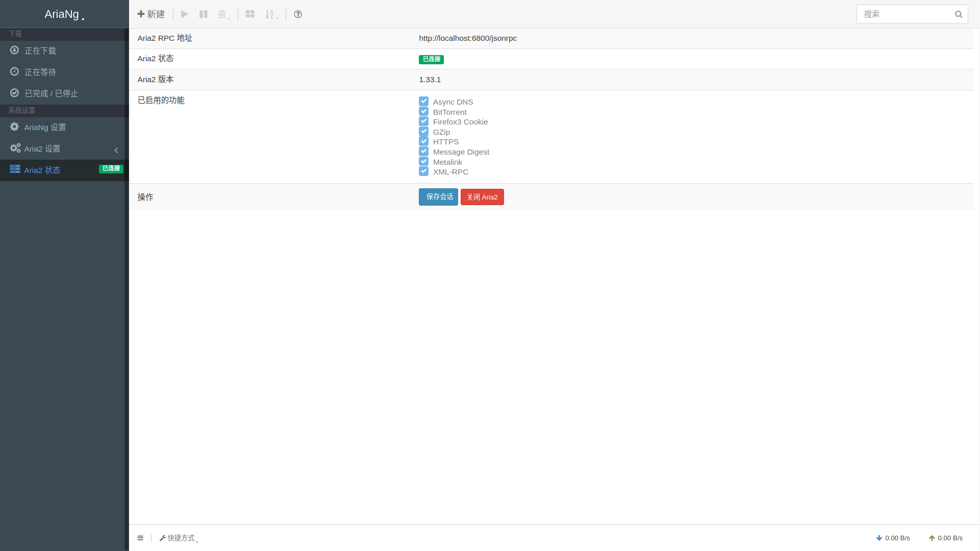Image resolution: width=980 pixels, height=551 pixels.
Task: Click into the 搜索 search field
Action: pyautogui.click(x=903, y=14)
